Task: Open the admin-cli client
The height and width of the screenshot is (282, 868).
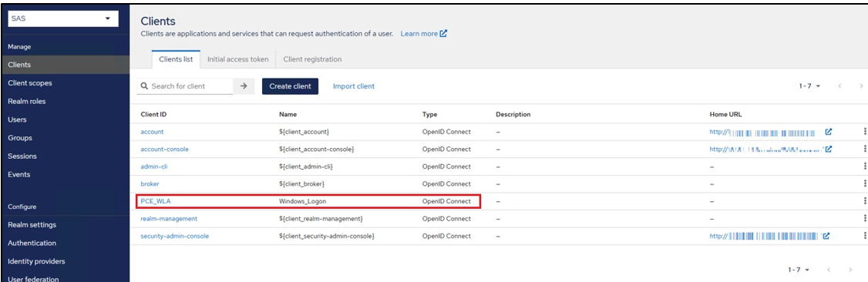Action: (154, 166)
